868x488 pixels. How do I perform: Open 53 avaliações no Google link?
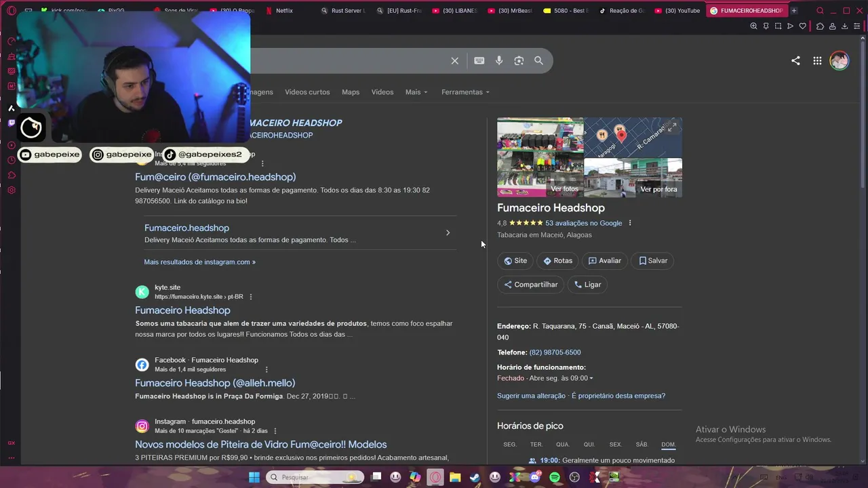click(583, 223)
